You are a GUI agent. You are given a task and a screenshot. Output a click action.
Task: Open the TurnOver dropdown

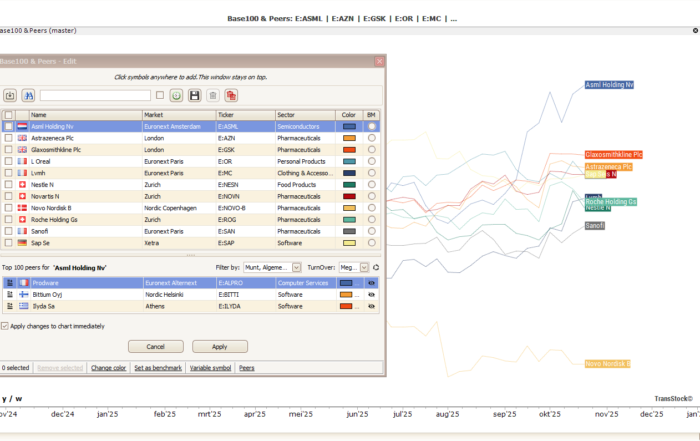[x=354, y=267]
